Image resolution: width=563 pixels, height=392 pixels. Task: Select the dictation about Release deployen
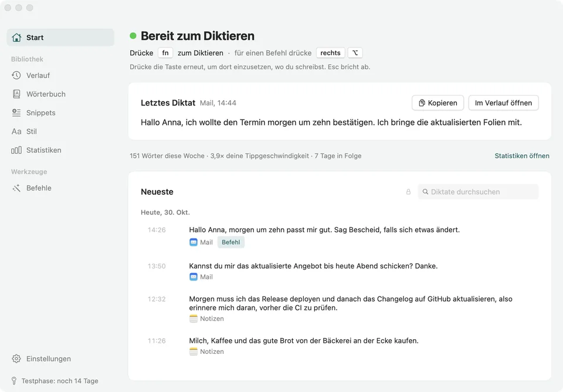click(x=351, y=303)
